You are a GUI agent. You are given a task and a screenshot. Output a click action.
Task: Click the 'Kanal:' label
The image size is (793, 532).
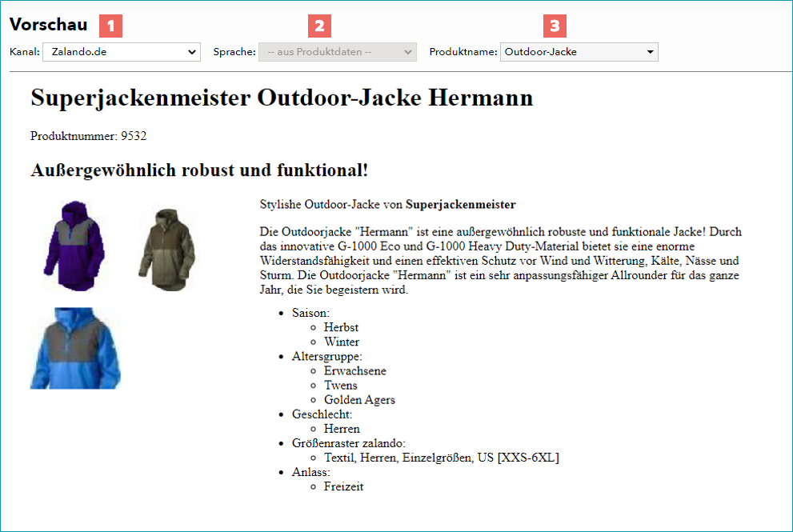(24, 51)
